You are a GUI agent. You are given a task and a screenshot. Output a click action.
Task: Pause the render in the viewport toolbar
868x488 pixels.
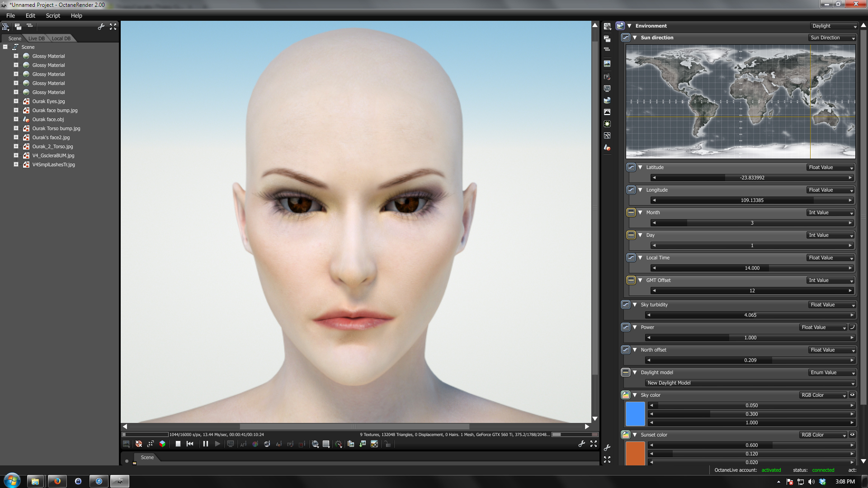[x=206, y=444]
